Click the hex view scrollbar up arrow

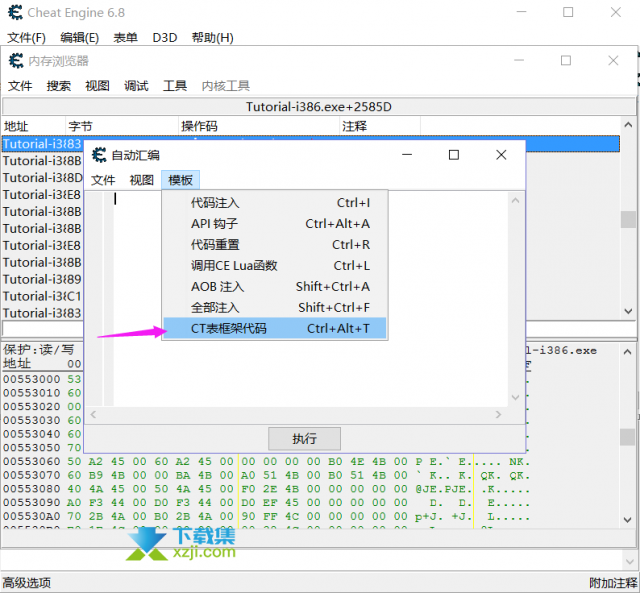click(628, 352)
